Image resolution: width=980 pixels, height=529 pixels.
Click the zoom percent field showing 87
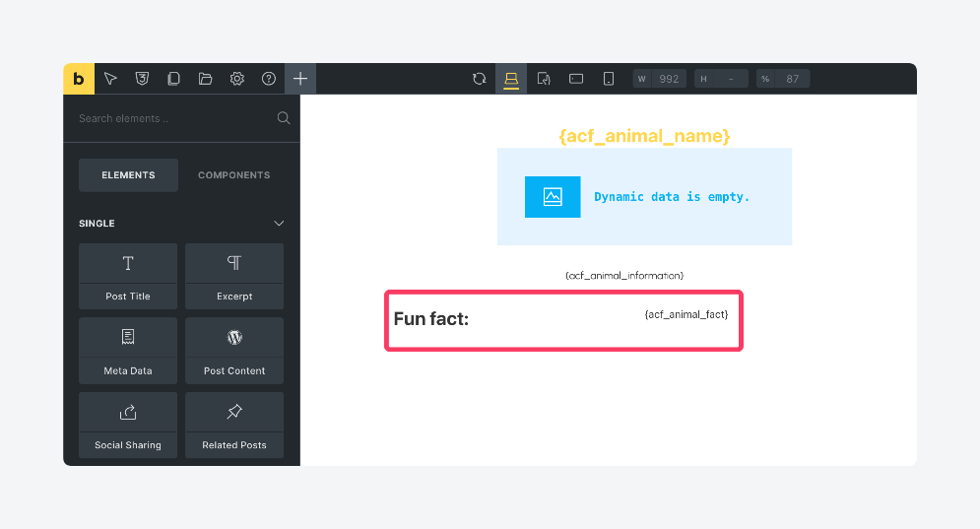[783, 79]
